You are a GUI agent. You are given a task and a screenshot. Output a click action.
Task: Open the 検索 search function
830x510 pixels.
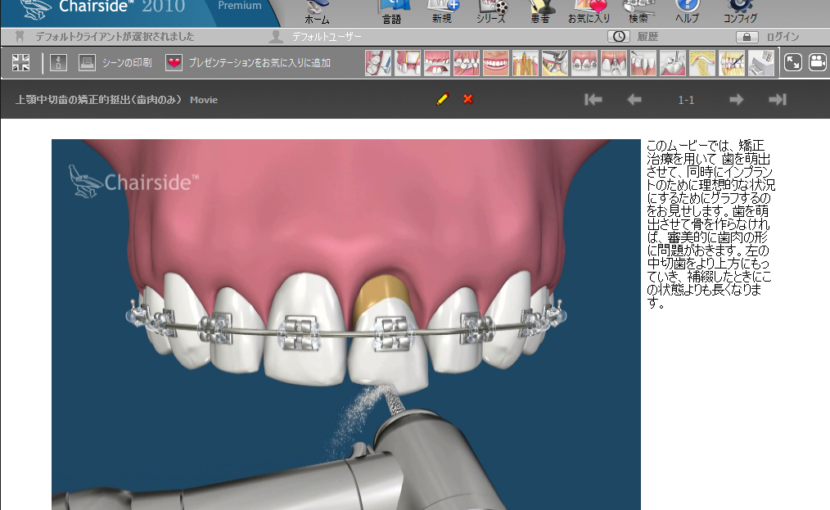pos(638,12)
